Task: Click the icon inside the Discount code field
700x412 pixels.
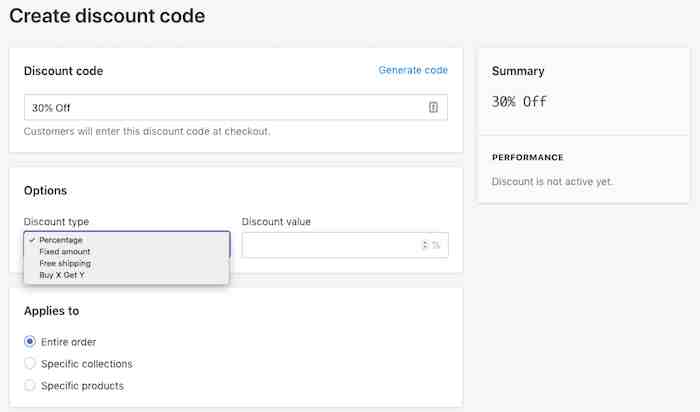Action: point(433,107)
